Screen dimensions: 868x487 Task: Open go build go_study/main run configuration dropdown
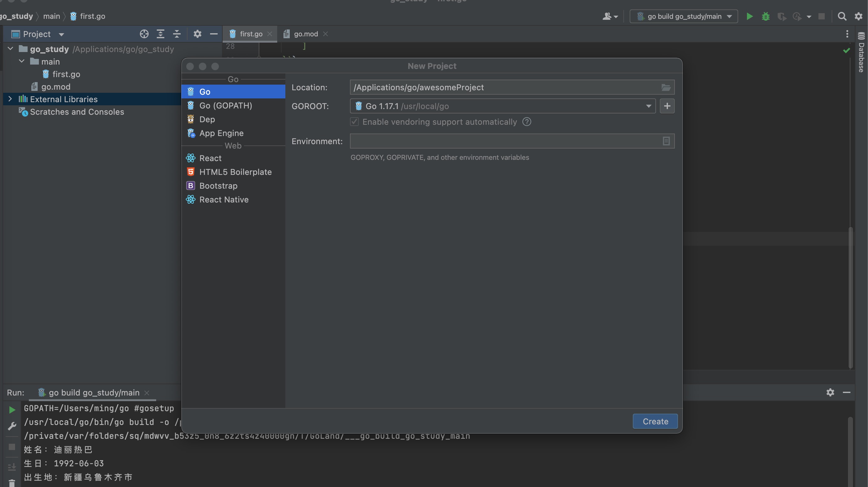click(684, 16)
